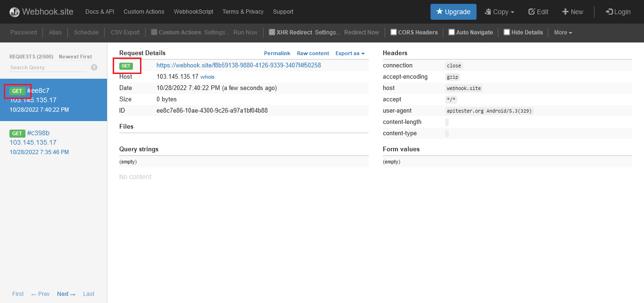Click the REQUESTS (2/500) counter
This screenshot has height=303, width=644.
[x=31, y=57]
